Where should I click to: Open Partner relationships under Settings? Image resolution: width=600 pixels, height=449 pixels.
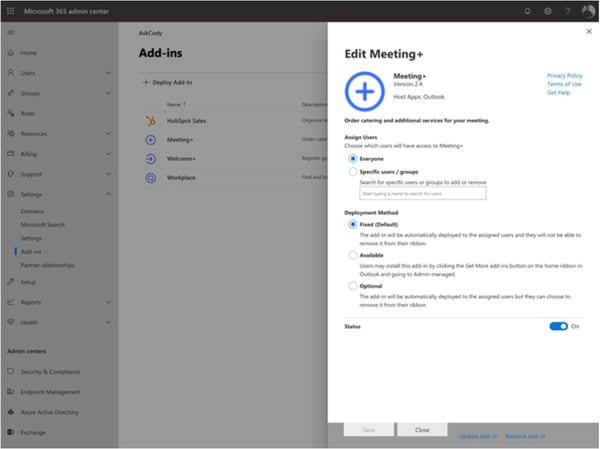point(47,265)
